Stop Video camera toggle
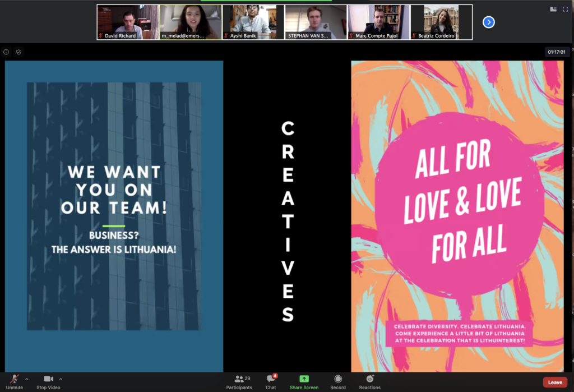 click(x=49, y=380)
